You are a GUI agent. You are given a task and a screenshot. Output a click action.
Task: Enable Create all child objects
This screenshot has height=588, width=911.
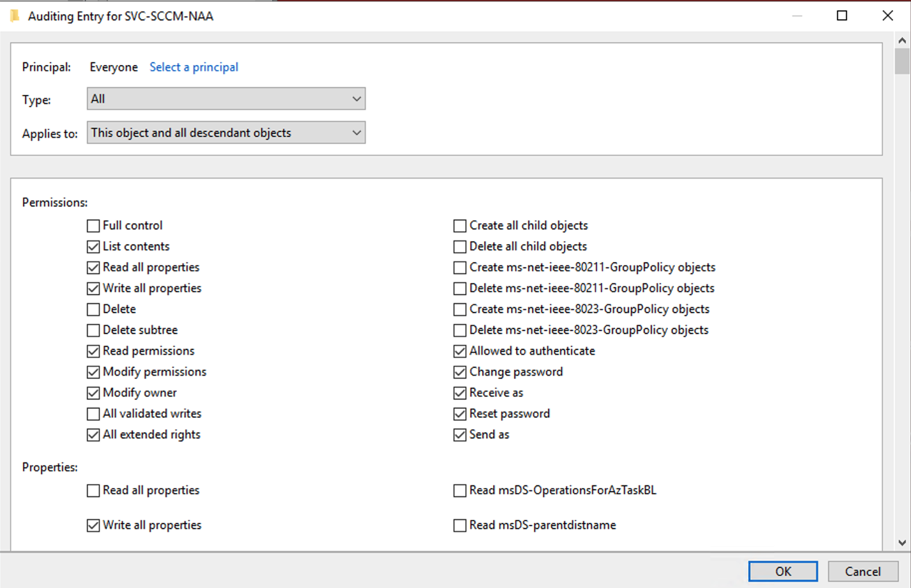(x=459, y=225)
